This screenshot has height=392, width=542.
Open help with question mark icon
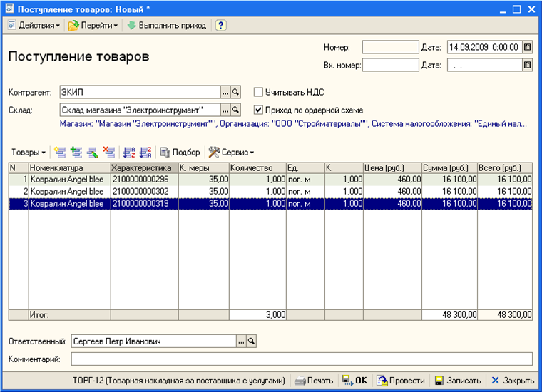pyautogui.click(x=221, y=25)
